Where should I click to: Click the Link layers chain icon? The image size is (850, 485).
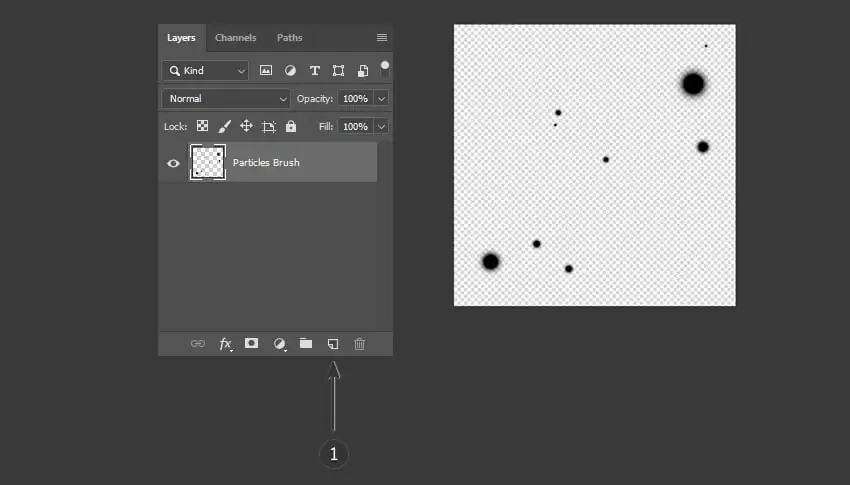pyautogui.click(x=198, y=344)
